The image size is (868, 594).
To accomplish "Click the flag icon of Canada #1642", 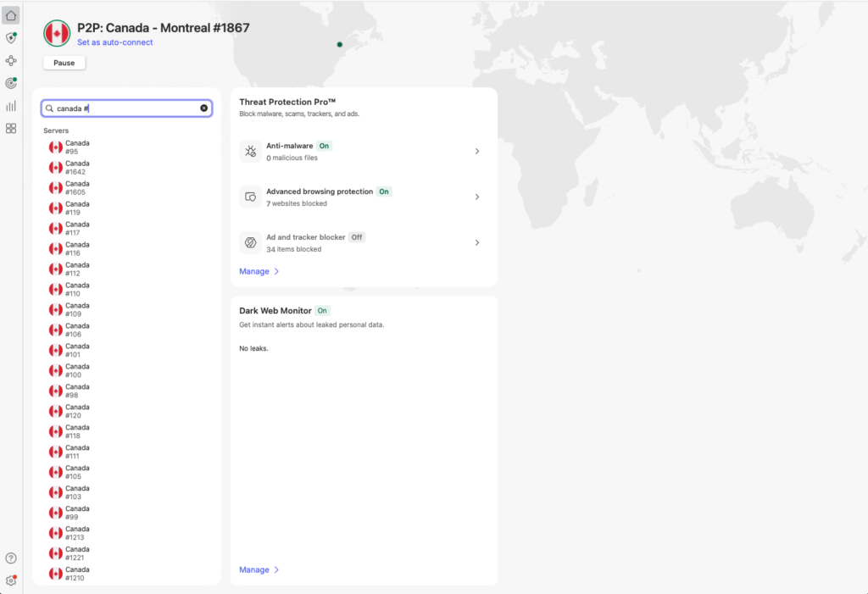I will pyautogui.click(x=55, y=168).
